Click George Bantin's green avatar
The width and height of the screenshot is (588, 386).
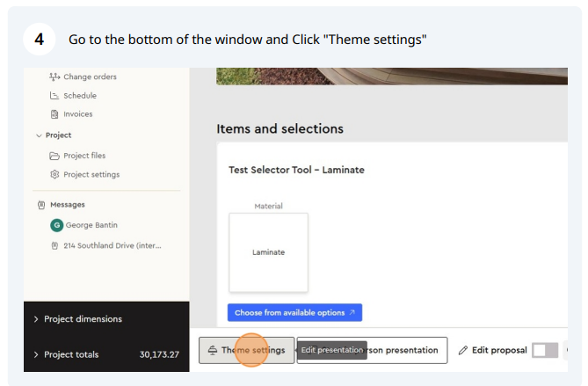(56, 225)
